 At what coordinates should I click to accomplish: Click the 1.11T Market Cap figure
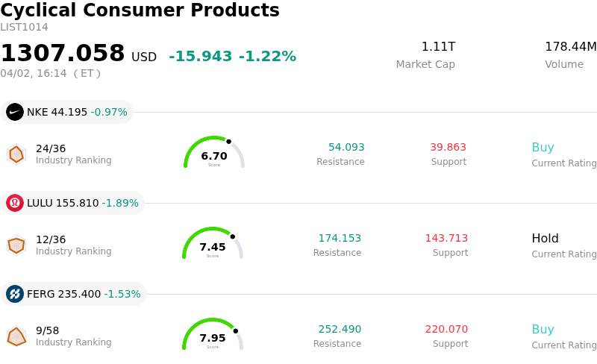click(x=438, y=47)
